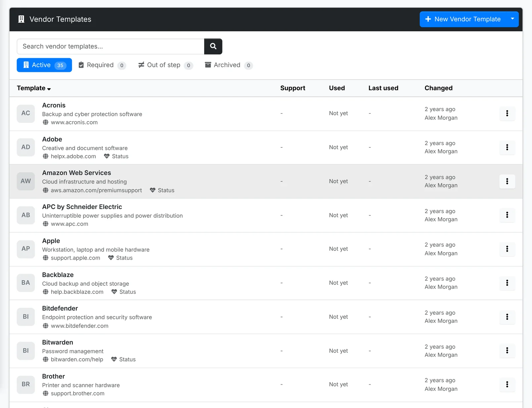Open the Bitwarden Status link
532x408 pixels.
123,359
